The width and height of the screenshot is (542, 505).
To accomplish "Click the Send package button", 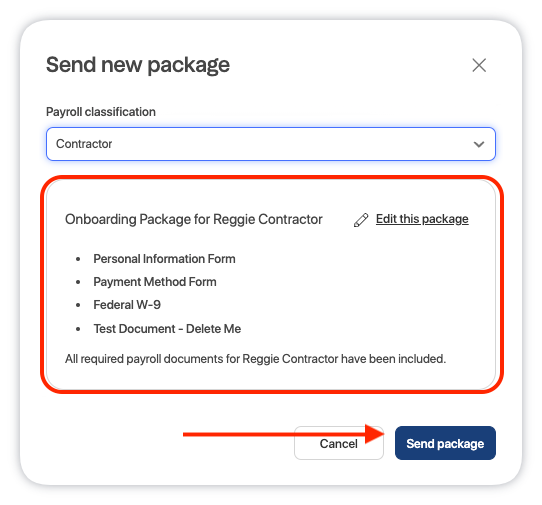I will point(445,443).
